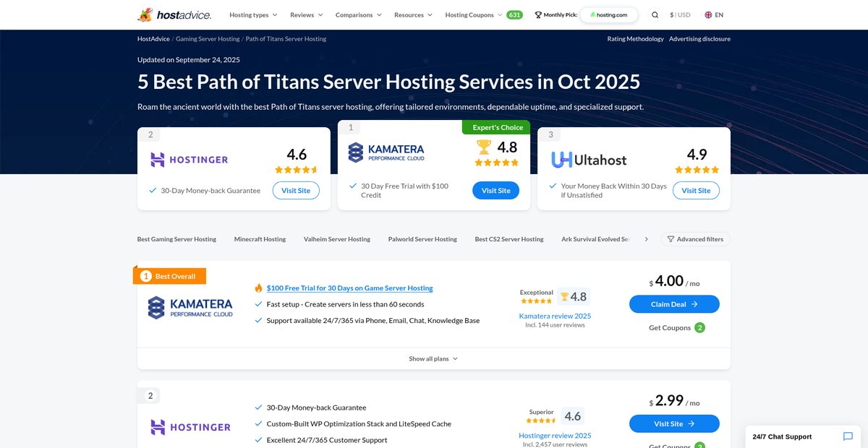Click the Kamatera logo in top card
Viewport: 868px width, 448px height.
[x=386, y=152]
